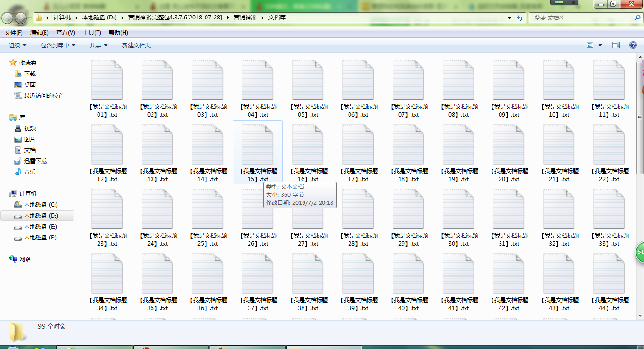Toggle the preview pane icon
Viewport: 644px width, 349px height.
point(616,45)
